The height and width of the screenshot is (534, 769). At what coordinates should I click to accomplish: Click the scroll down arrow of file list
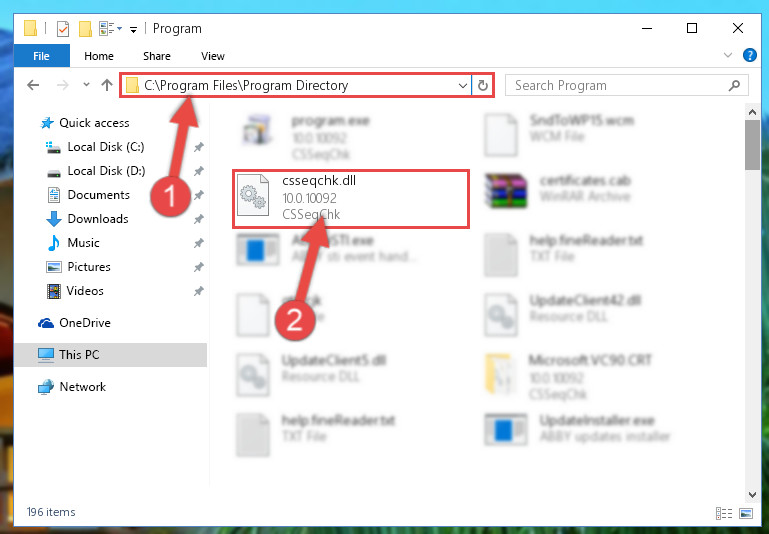pyautogui.click(x=752, y=495)
